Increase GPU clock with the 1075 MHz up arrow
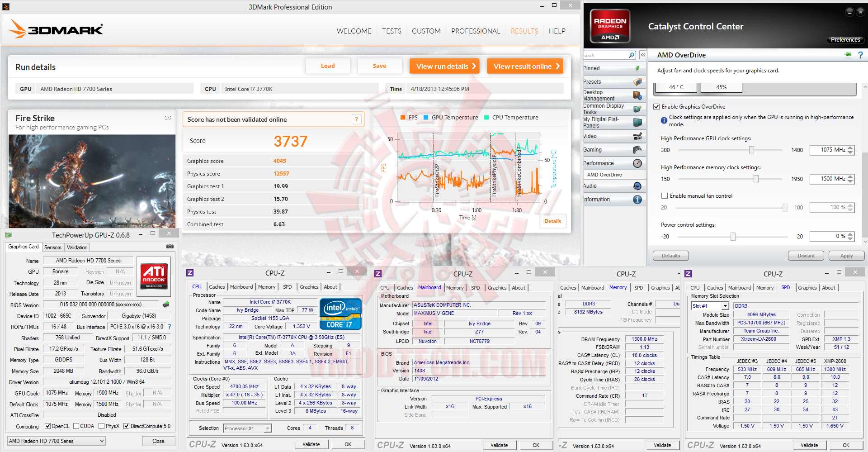This screenshot has height=452, width=868. click(850, 147)
